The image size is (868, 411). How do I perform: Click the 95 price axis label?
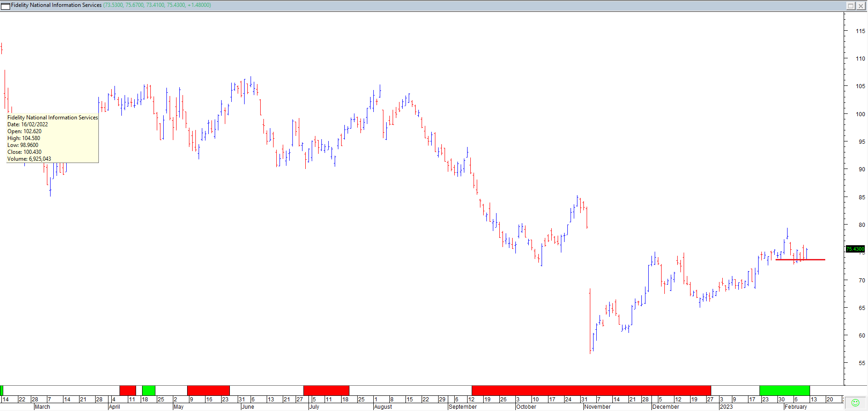coord(862,142)
